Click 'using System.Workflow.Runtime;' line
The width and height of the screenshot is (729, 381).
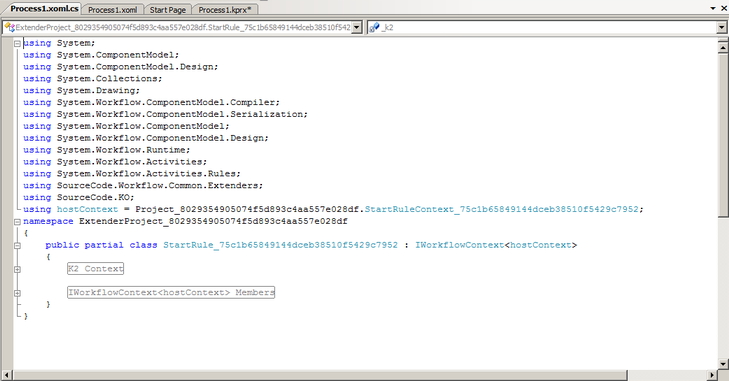coord(106,150)
